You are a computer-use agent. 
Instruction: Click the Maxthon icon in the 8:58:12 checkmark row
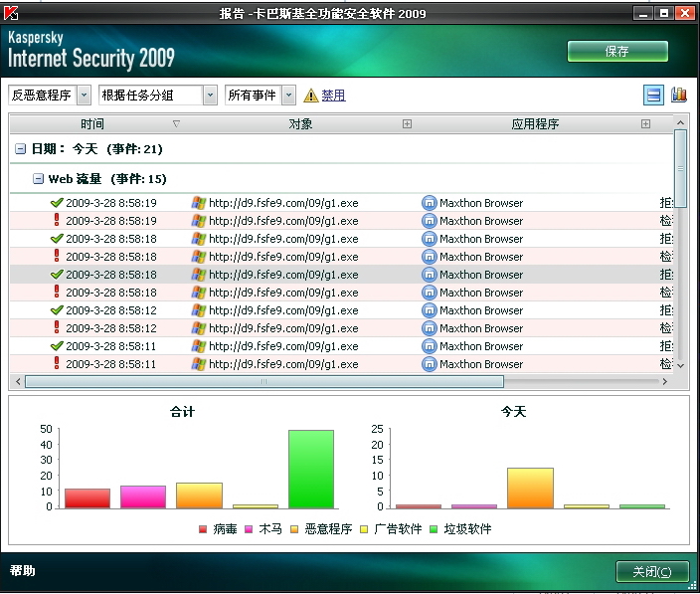[429, 310]
